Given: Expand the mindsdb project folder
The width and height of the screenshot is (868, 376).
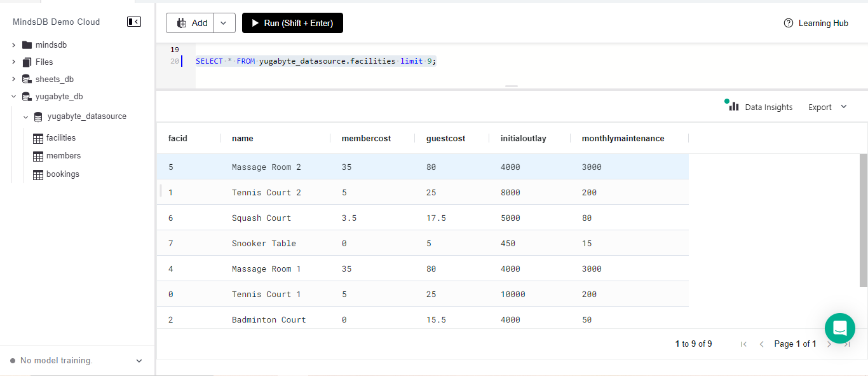Looking at the screenshot, I should pyautogui.click(x=12, y=45).
